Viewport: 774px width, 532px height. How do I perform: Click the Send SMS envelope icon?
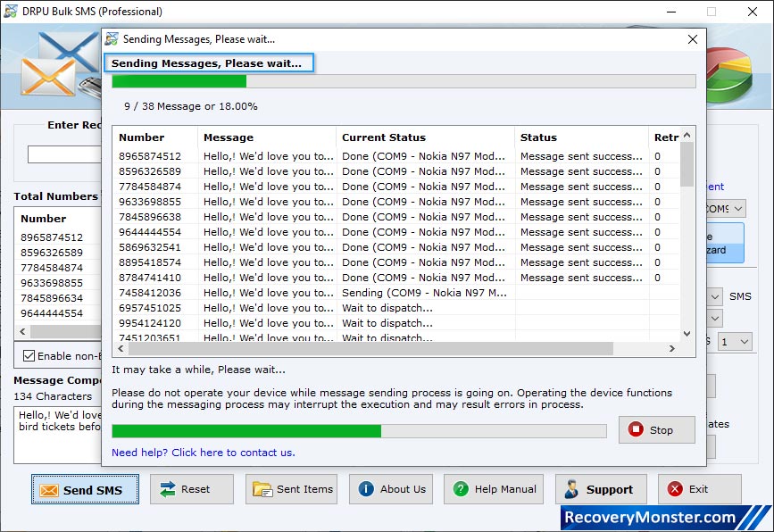pyautogui.click(x=51, y=489)
